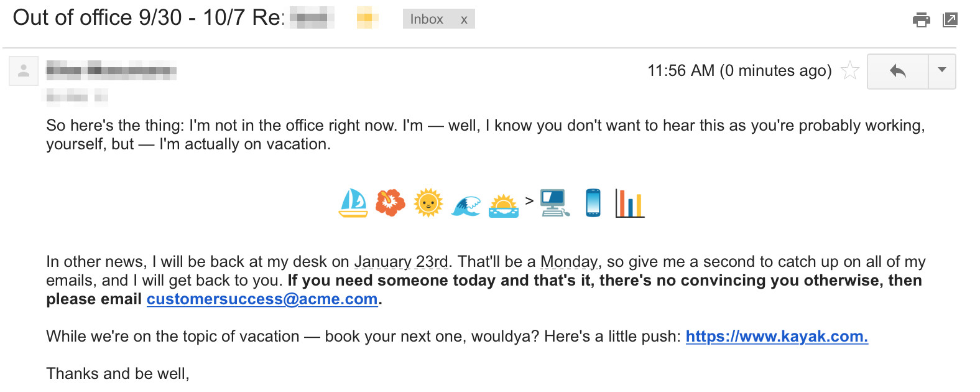The image size is (980, 392).
Task: Remove the Inbox label with x
Action: [464, 19]
